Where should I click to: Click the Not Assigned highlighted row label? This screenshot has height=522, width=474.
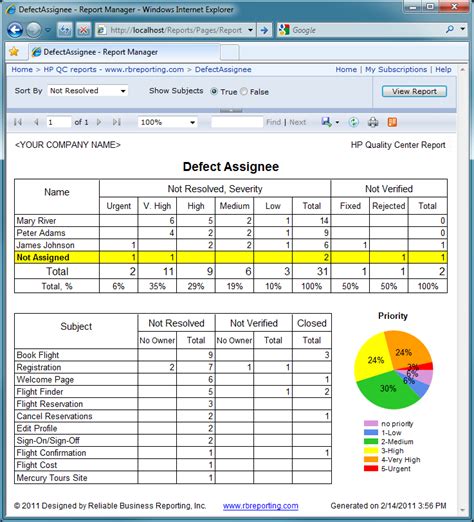click(57, 257)
